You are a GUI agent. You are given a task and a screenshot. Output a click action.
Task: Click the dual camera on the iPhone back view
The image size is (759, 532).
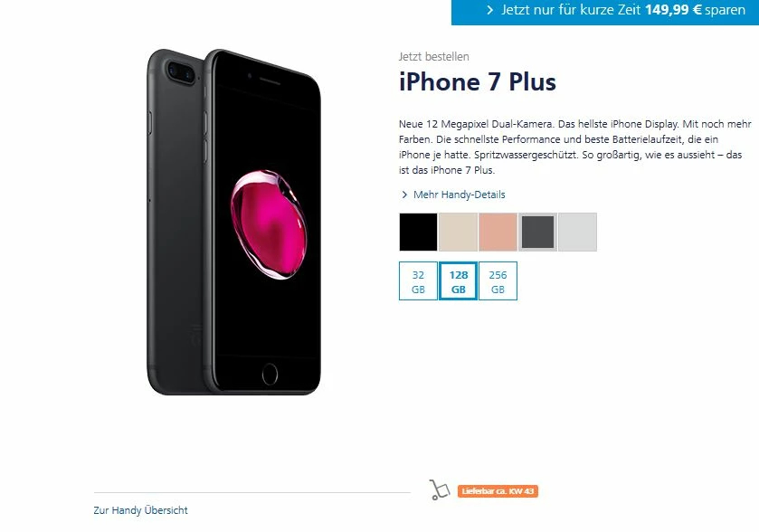tap(182, 72)
